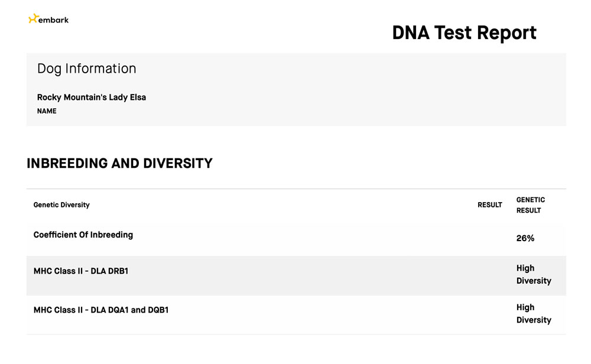
Task: Select the Coefficient Of Inbreeding row label
Action: point(83,235)
